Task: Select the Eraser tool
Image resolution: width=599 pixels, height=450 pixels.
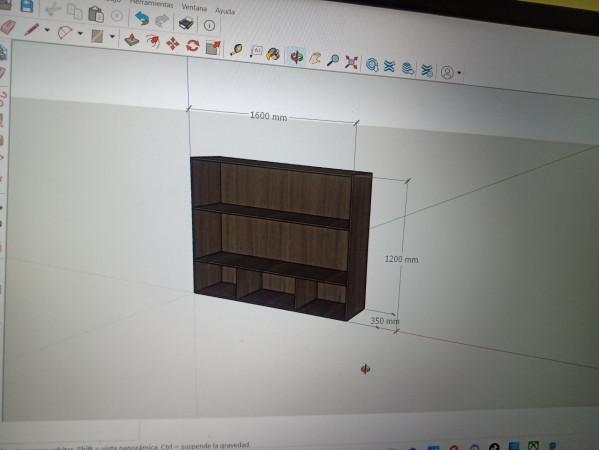Action: (8, 27)
